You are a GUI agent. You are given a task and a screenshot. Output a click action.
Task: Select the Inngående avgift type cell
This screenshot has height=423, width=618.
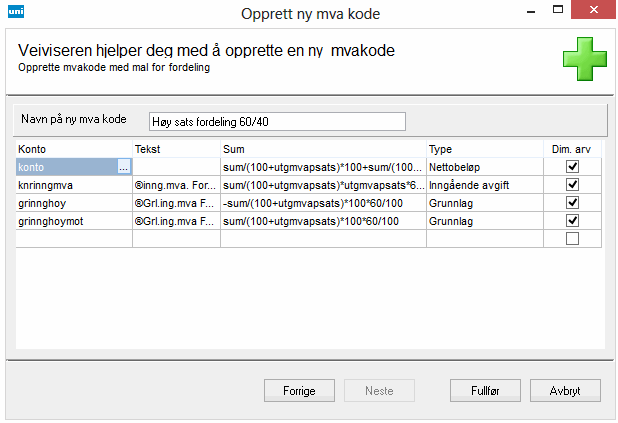pos(486,185)
